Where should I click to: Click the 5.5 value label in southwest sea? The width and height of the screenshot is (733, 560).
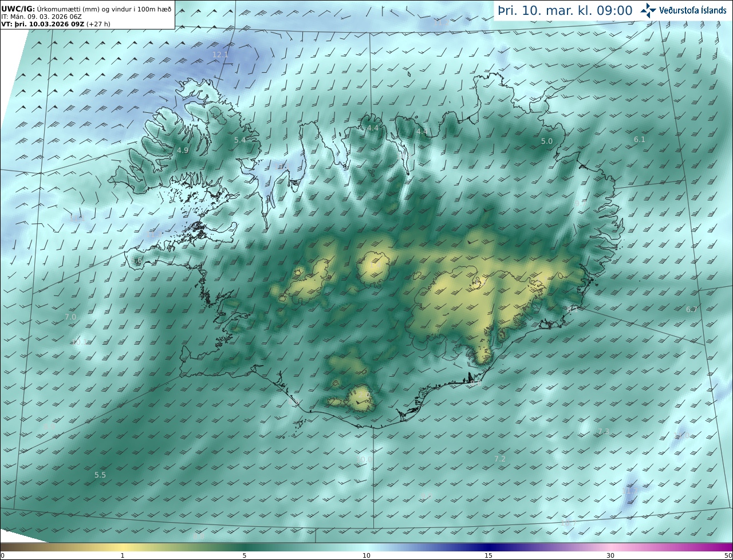[100, 475]
